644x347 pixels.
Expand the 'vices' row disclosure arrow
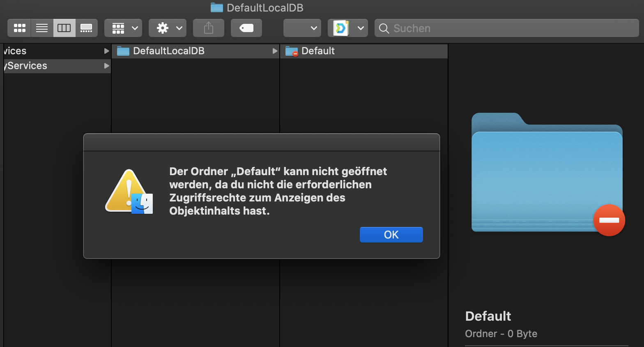[106, 51]
